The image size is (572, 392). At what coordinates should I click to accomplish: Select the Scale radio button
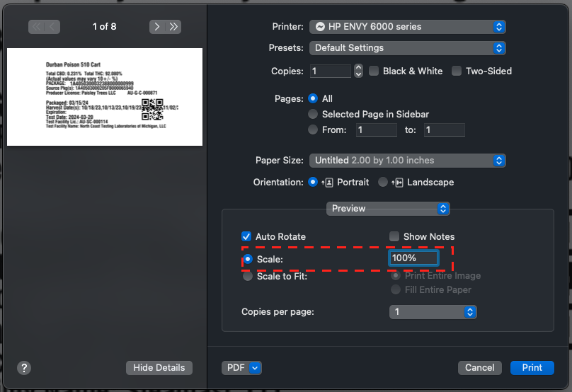point(248,259)
